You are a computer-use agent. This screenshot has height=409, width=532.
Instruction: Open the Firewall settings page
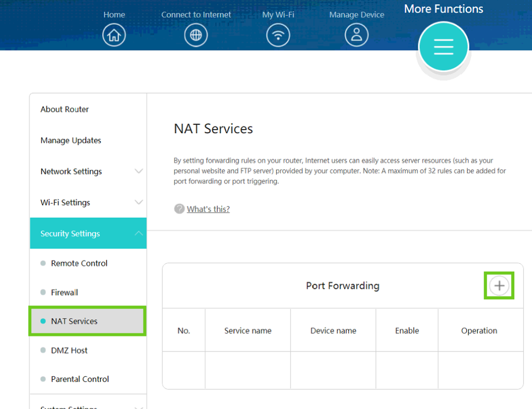[65, 293]
